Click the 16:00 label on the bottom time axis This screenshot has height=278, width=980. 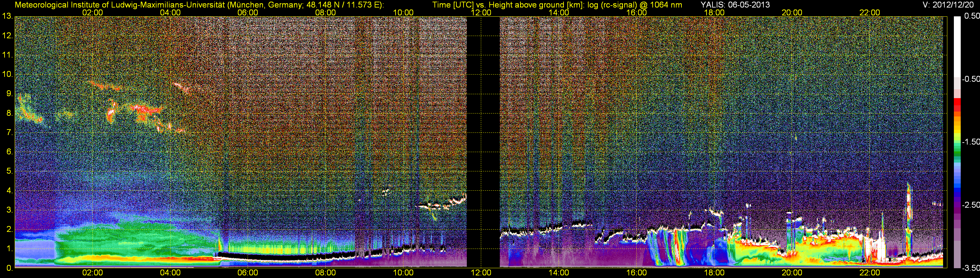coord(636,273)
